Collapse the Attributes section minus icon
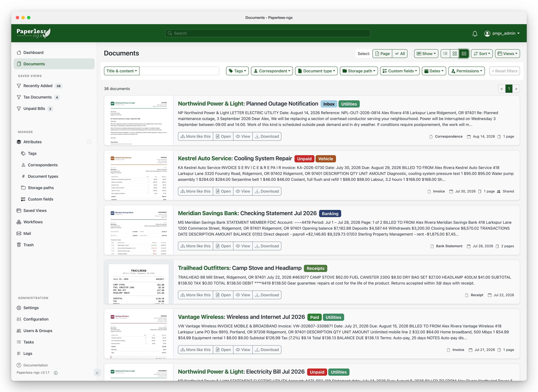Image resolution: width=538 pixels, height=392 pixels. (89, 142)
